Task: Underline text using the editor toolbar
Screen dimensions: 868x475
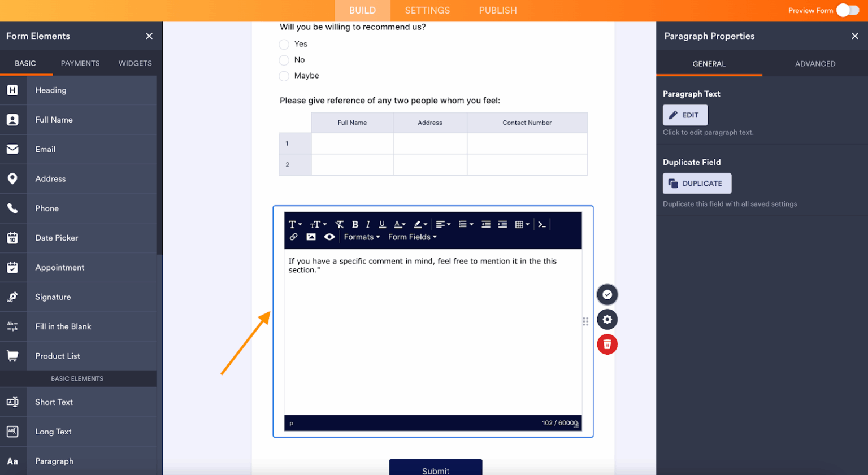Action: (382, 224)
